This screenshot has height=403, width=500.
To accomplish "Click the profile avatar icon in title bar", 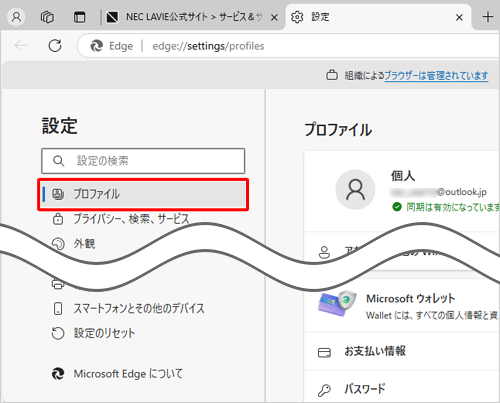I will point(16,17).
